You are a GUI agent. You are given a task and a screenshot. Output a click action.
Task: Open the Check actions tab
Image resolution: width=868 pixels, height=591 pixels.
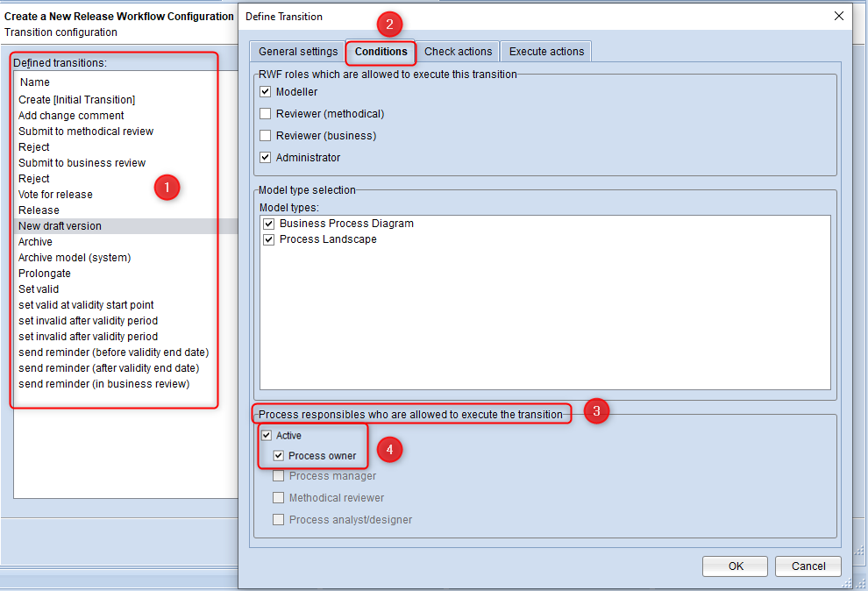click(x=458, y=52)
